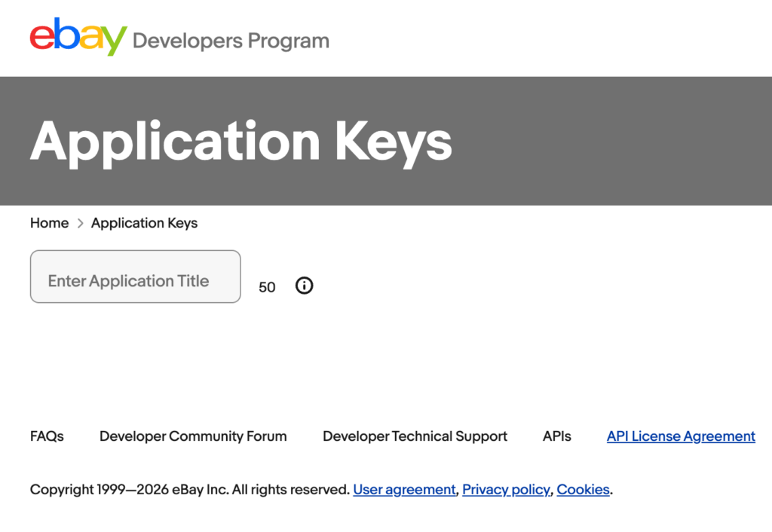Click the eBay logo
The height and width of the screenshot is (532, 772).
78,36
